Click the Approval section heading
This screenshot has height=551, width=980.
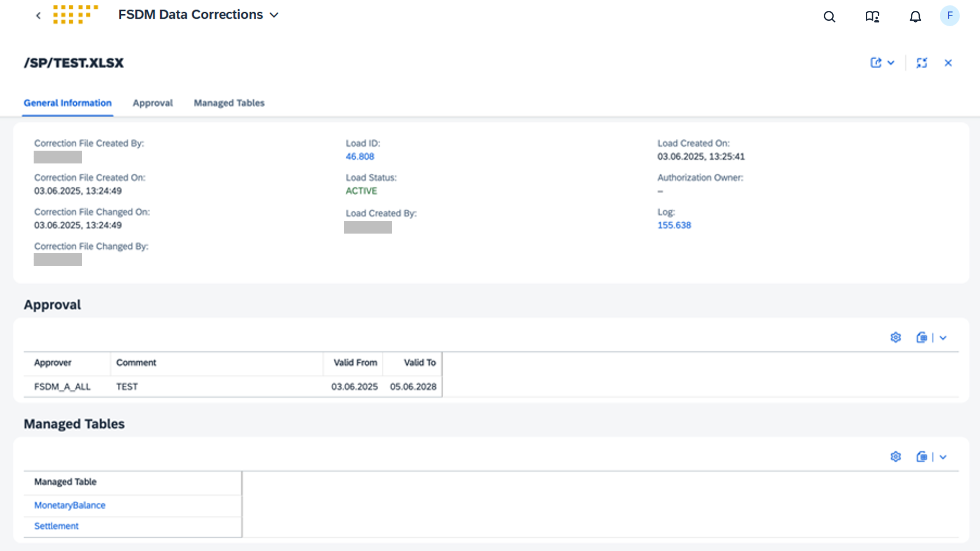click(52, 305)
